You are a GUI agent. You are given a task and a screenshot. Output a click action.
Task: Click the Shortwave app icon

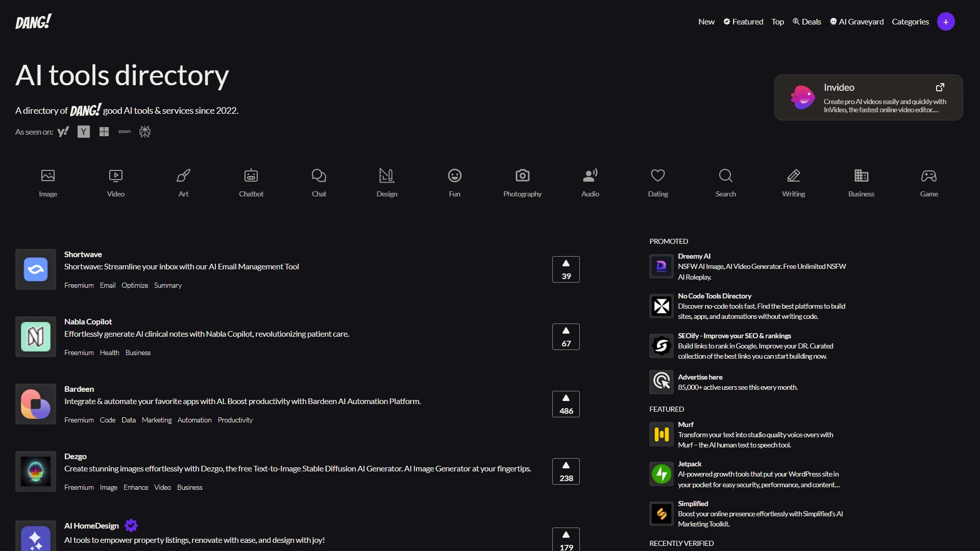(x=36, y=269)
